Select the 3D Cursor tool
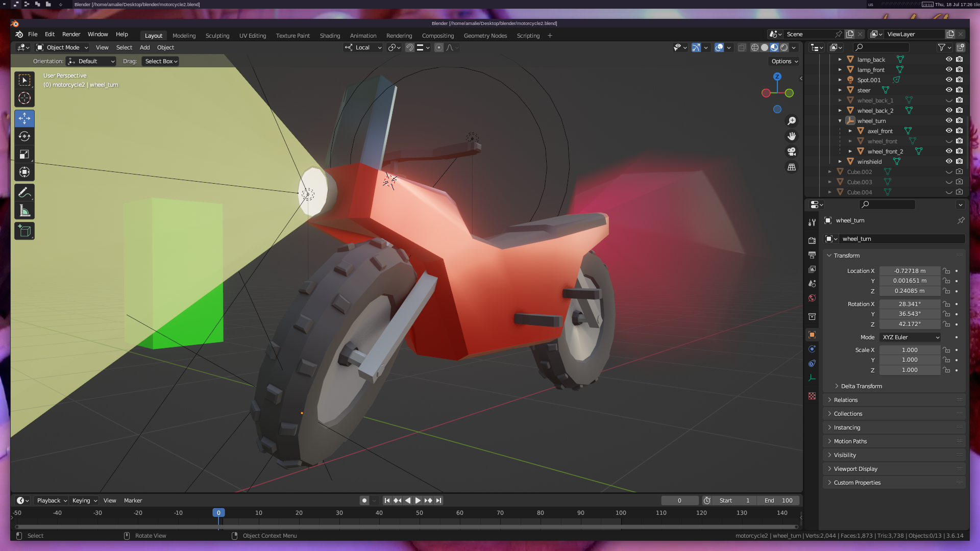 pos(24,98)
